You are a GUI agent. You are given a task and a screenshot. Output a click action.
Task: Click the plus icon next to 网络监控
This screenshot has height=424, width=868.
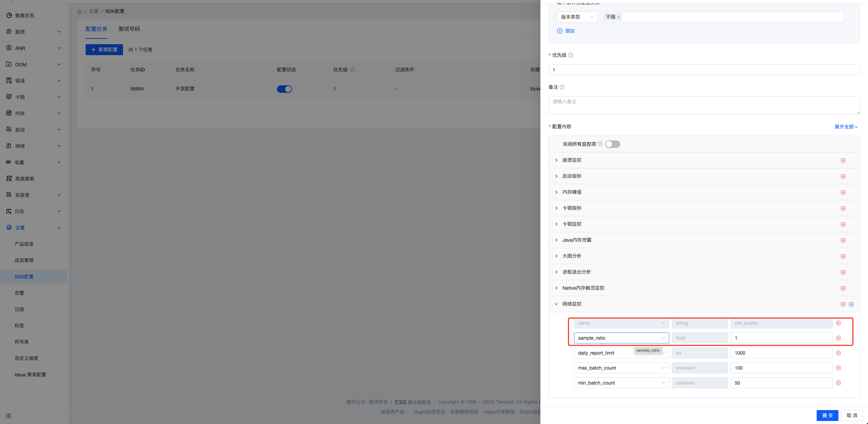coord(851,304)
